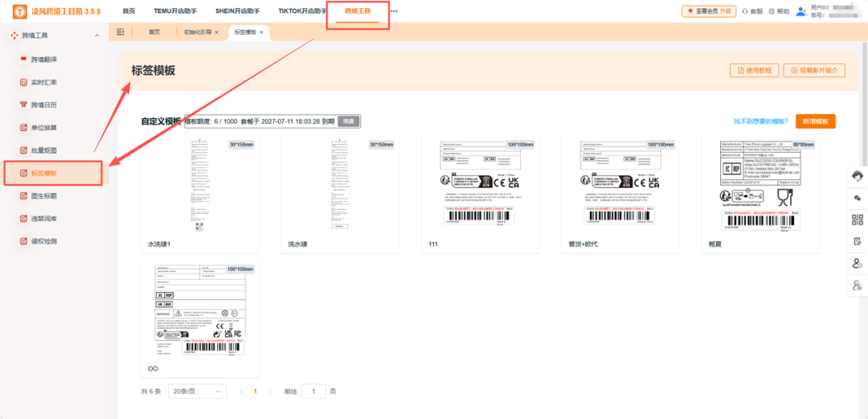Image resolution: width=868 pixels, height=419 pixels.
Task: Click the 自定义模板 section heading
Action: pyautogui.click(x=161, y=121)
